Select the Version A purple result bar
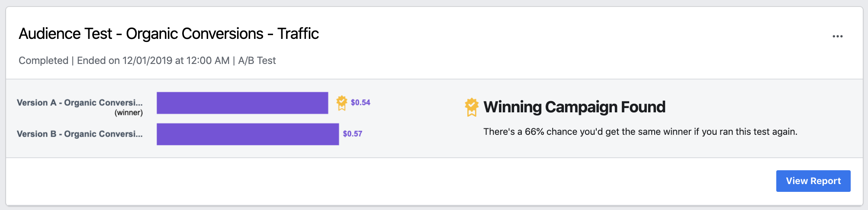Screen dimensions: 868x210 [242, 103]
